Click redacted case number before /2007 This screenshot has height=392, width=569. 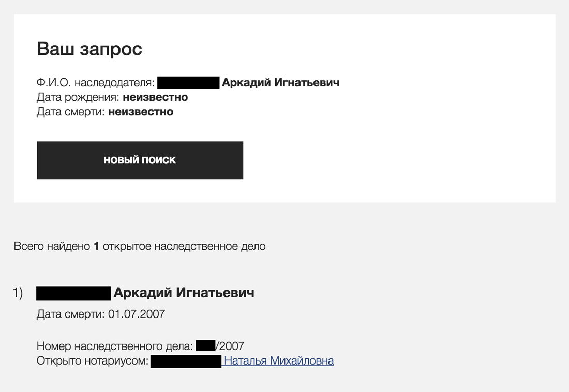206,346
